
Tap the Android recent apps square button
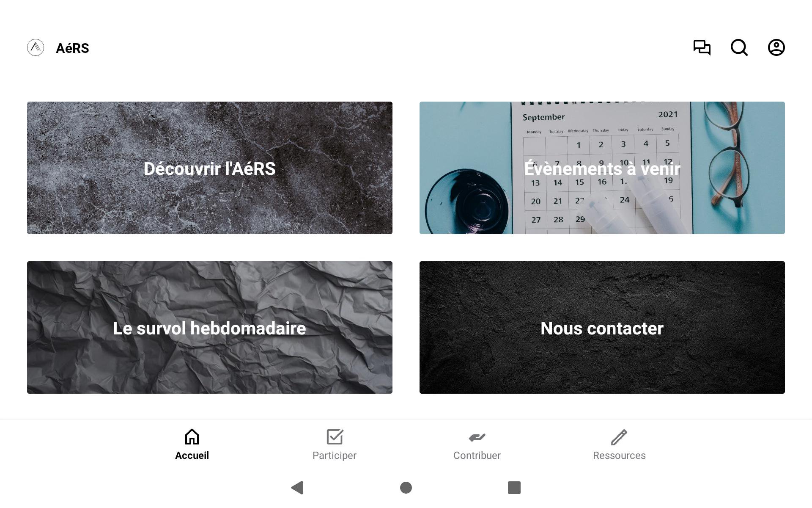[514, 488]
